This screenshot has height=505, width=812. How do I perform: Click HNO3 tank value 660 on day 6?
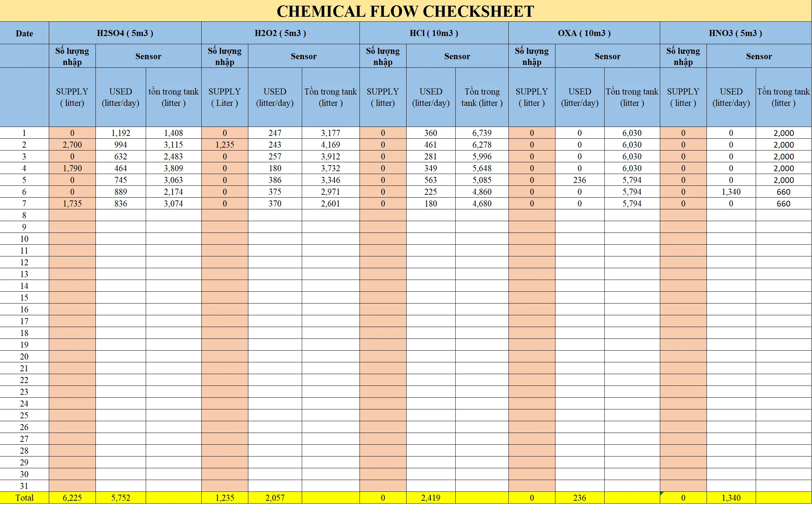click(x=783, y=192)
